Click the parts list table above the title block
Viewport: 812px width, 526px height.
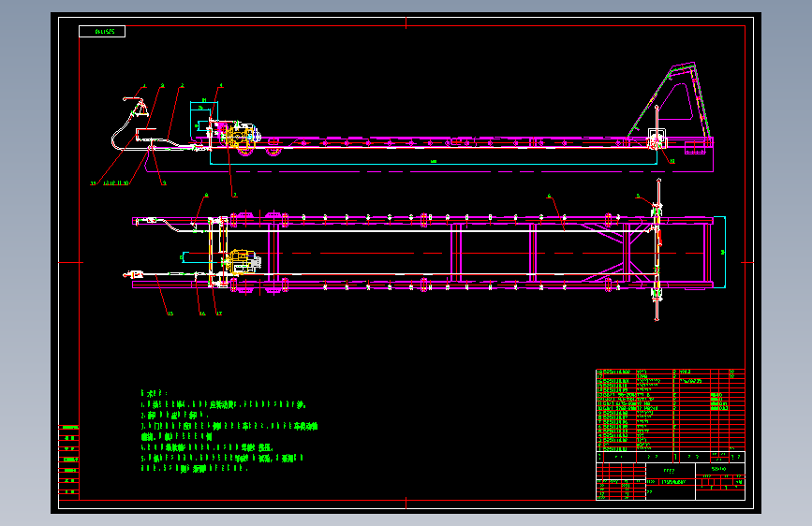pos(671,410)
